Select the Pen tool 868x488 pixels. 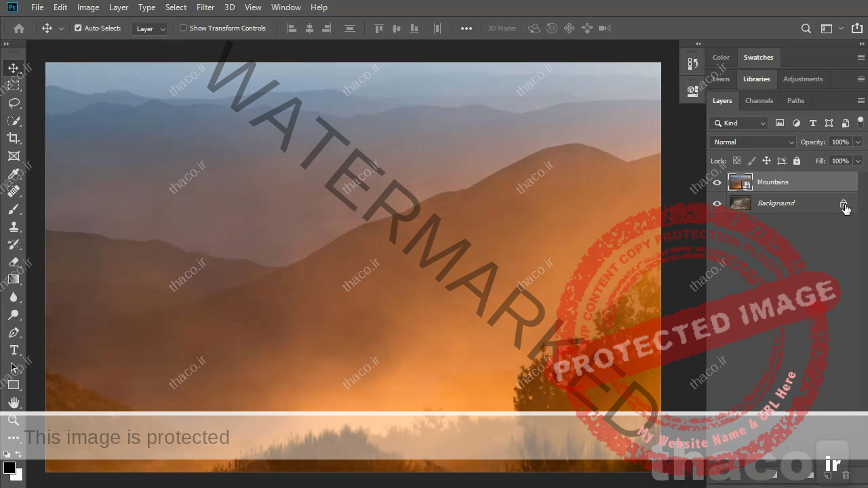click(x=14, y=332)
